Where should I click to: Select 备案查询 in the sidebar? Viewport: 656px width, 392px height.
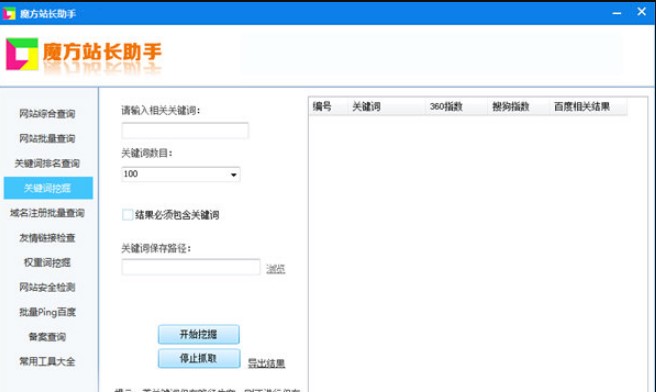coord(47,337)
